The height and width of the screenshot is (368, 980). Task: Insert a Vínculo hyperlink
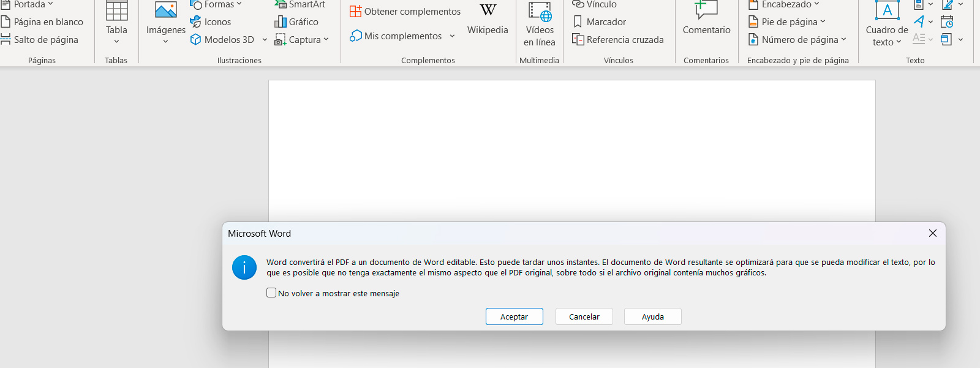tap(594, 5)
